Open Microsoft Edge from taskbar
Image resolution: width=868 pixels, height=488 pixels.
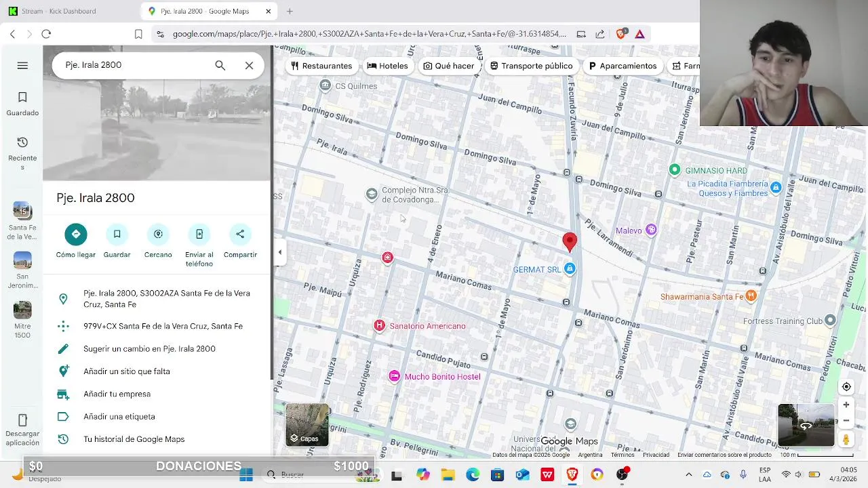coord(473,474)
